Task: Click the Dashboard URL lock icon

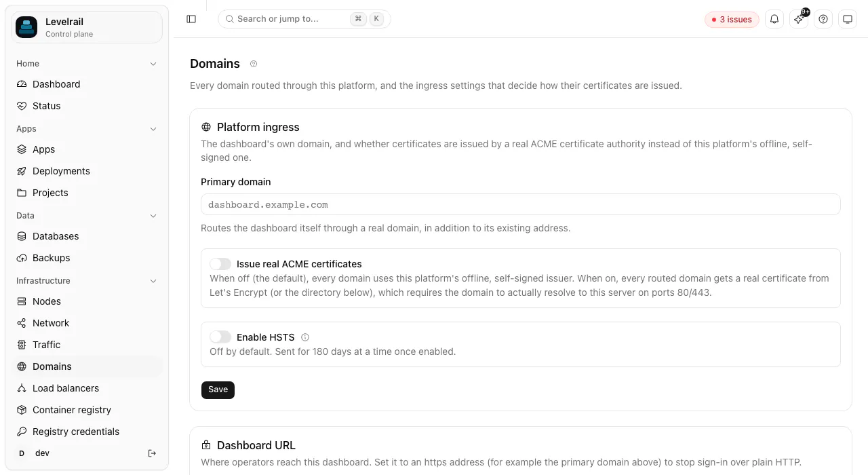Action: pyautogui.click(x=206, y=445)
